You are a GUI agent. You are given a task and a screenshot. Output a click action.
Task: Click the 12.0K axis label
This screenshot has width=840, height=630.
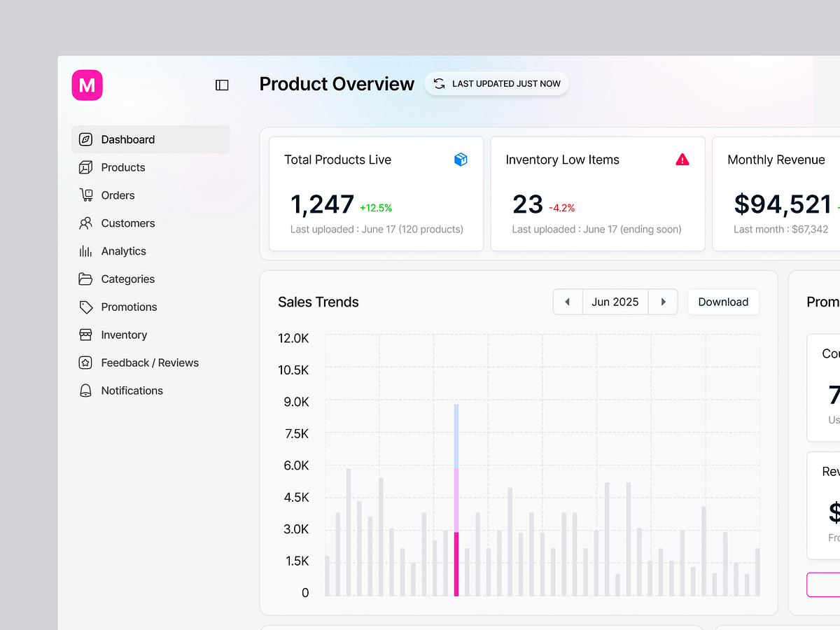click(x=293, y=338)
